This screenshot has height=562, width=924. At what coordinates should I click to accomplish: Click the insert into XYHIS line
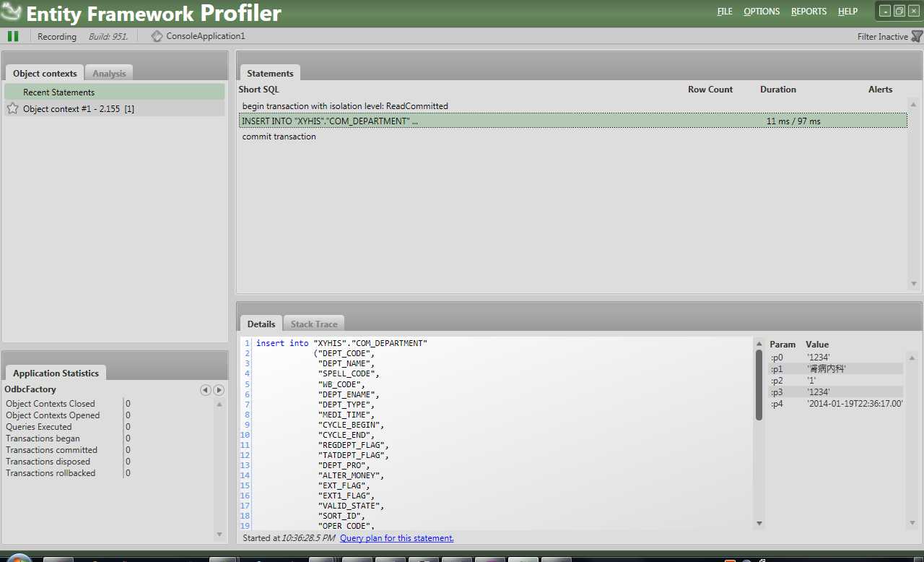[x=341, y=343]
